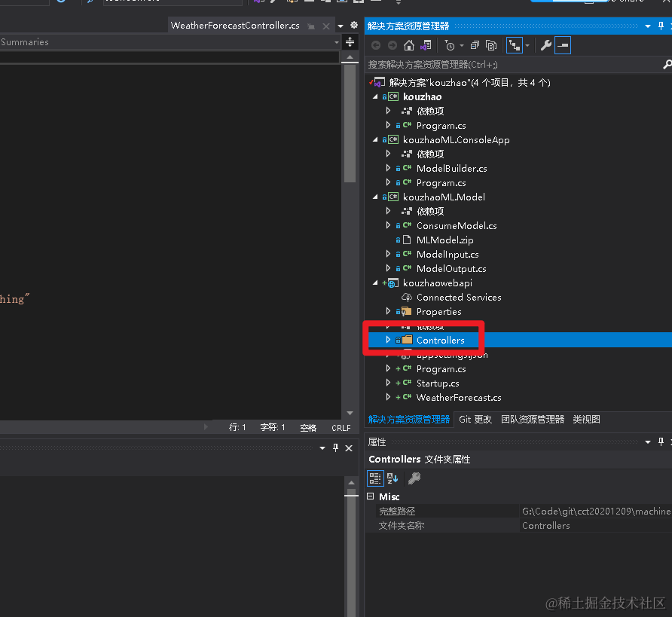The height and width of the screenshot is (617, 672).
Task: Switch to the 类视图 tab
Action: pyautogui.click(x=586, y=420)
